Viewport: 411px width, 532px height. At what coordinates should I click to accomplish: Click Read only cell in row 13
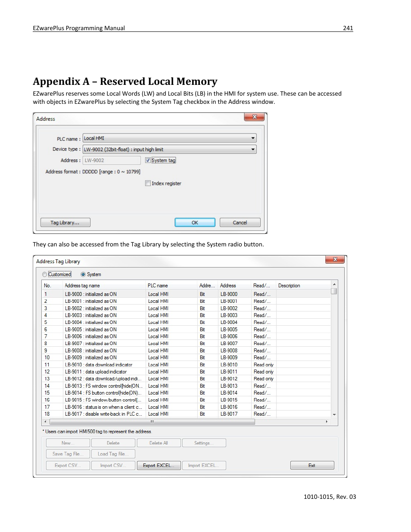click(264, 379)
